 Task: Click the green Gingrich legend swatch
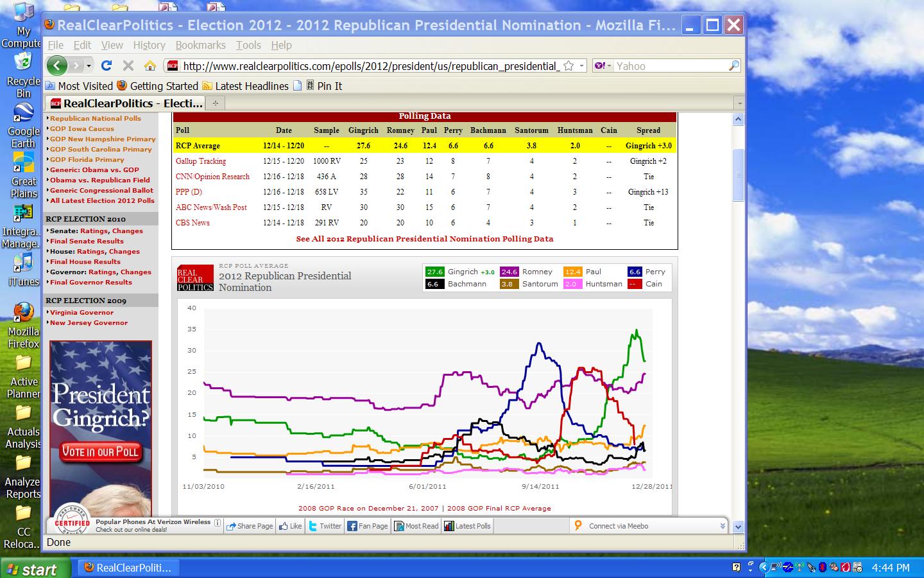pyautogui.click(x=435, y=272)
